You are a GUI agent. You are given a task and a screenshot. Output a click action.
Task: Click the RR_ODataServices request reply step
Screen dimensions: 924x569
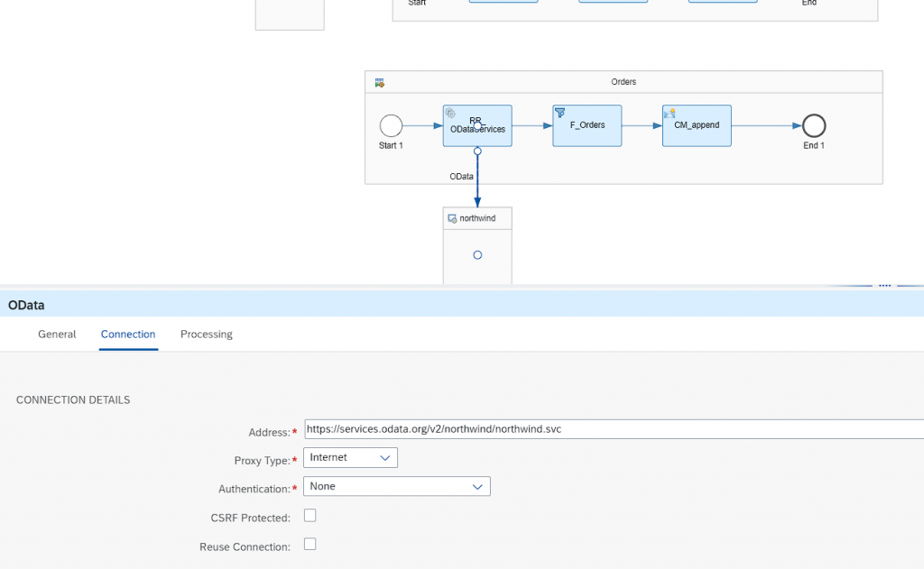(x=477, y=125)
